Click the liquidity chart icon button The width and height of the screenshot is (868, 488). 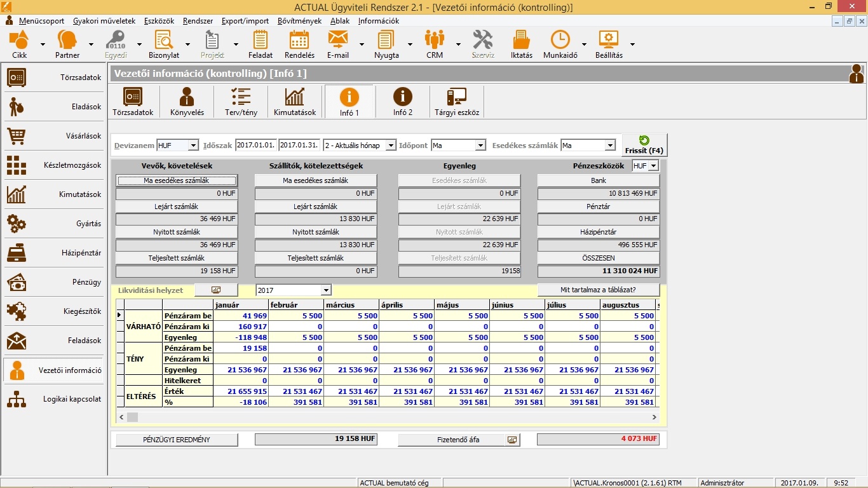coord(216,290)
